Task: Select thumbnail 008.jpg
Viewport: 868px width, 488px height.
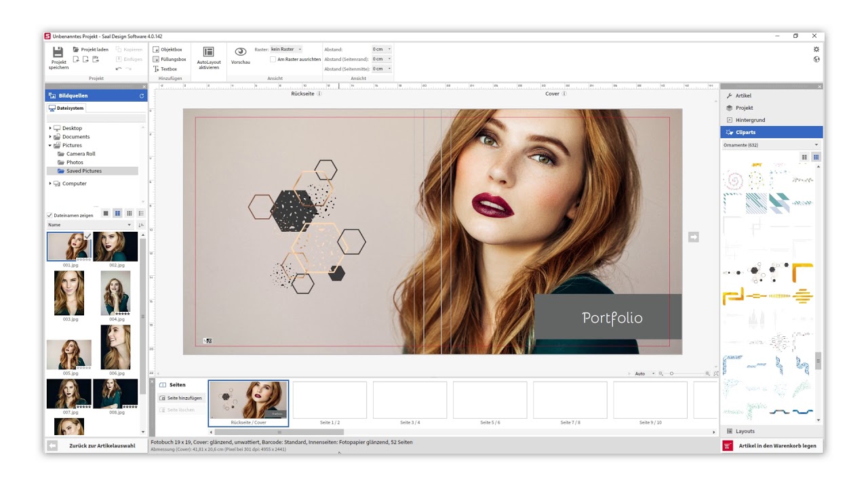Action: [115, 394]
